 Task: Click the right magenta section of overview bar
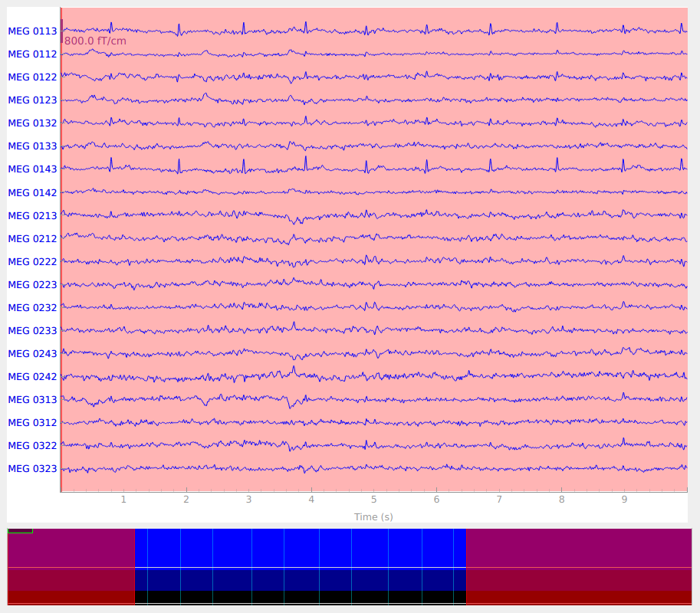(578, 548)
